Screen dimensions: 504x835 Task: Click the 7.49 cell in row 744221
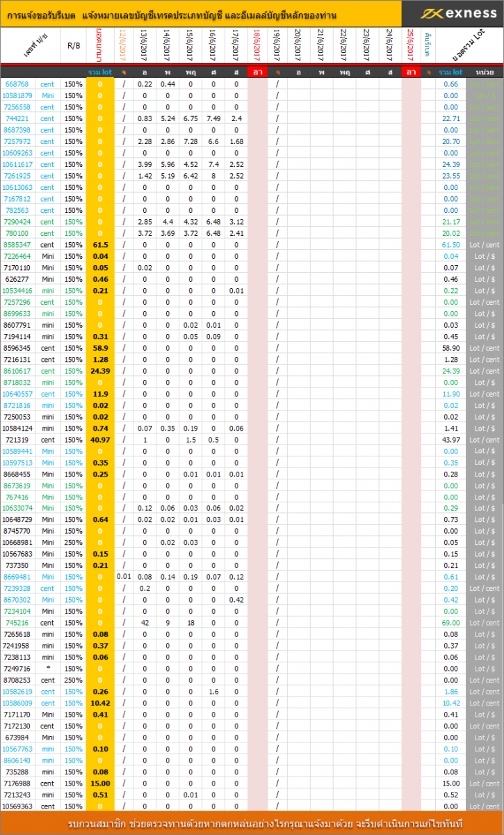coord(213,118)
